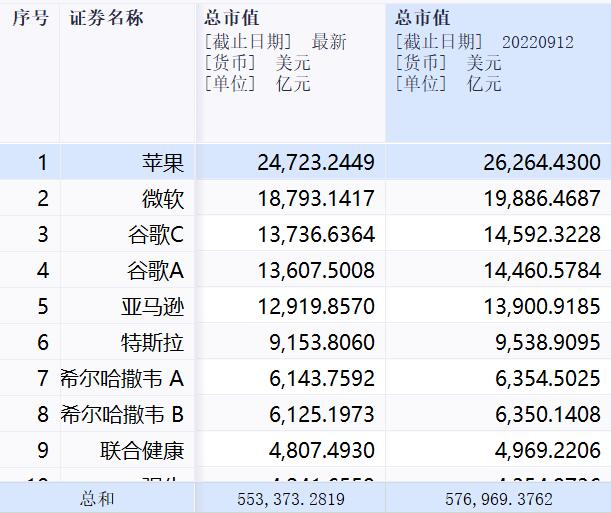Select row number 3
Screen dimensions: 611x513
(x=43, y=234)
